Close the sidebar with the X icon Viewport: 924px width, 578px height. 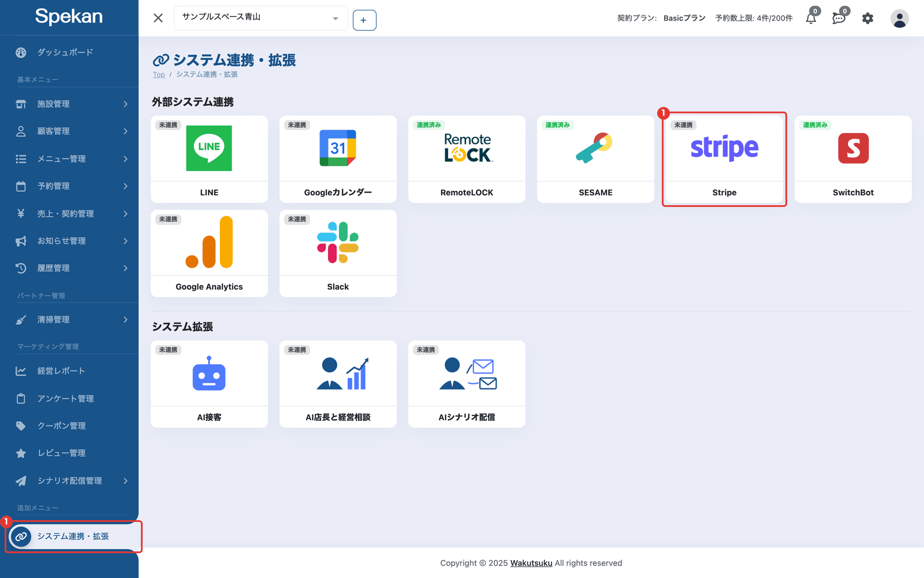(x=158, y=18)
